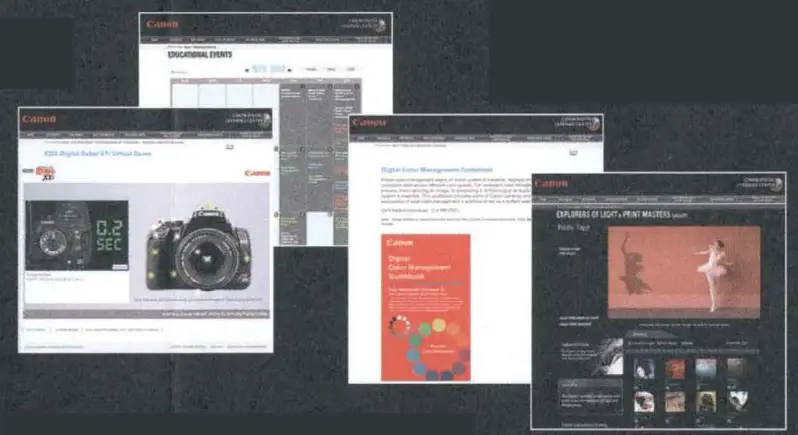Viewport: 798px width, 435px height.
Task: Open fourth gallery thumbnail in top row
Action: point(736,367)
